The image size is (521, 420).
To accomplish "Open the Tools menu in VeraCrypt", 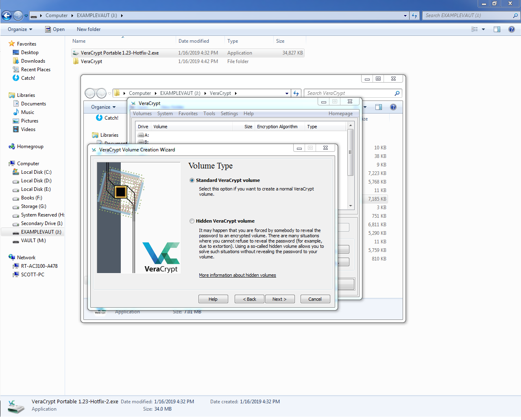I will tap(209, 114).
